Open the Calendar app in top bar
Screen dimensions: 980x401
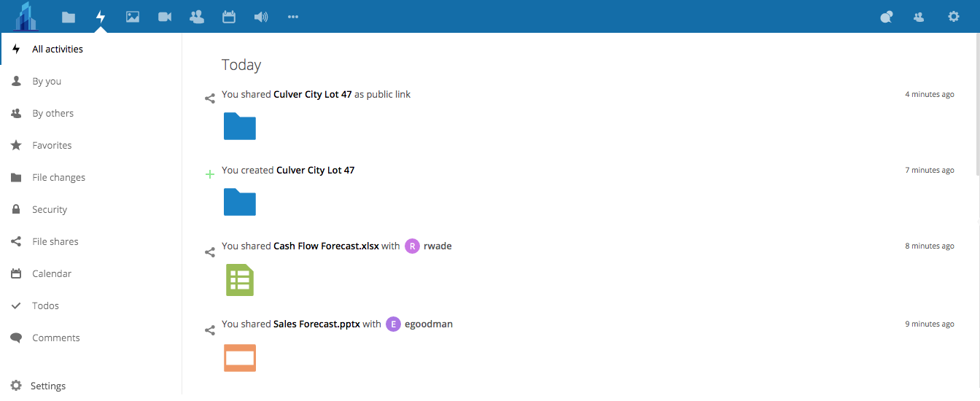[x=229, y=17]
